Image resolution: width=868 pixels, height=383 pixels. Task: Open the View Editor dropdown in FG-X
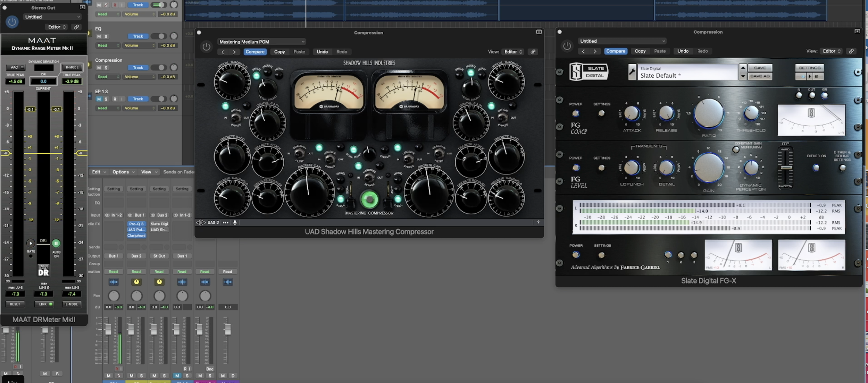point(832,51)
